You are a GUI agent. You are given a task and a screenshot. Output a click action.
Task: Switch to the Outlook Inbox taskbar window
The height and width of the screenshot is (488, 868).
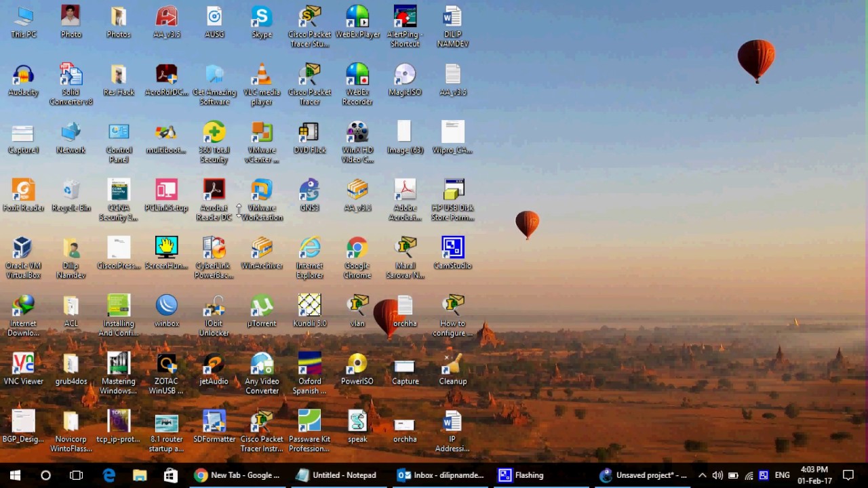coord(440,475)
